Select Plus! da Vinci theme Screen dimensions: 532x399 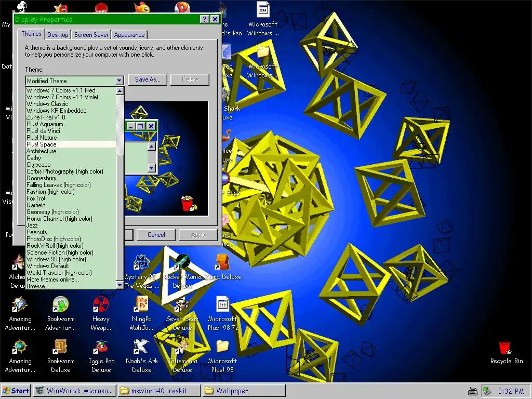pos(71,131)
